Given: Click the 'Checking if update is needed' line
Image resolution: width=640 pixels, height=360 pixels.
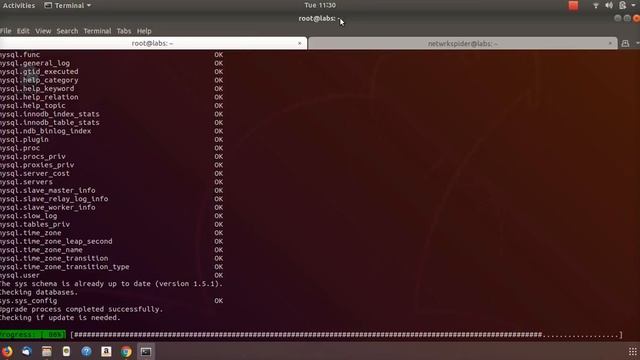Looking at the screenshot, I should click(x=60, y=318).
